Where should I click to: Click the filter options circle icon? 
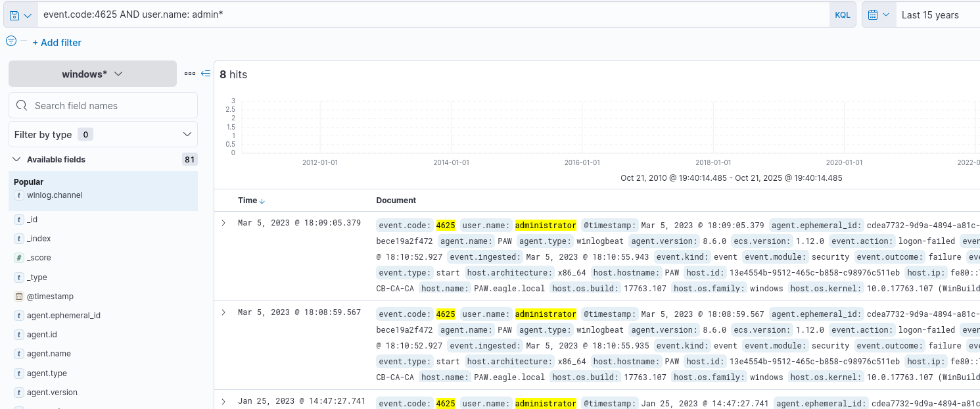11,41
